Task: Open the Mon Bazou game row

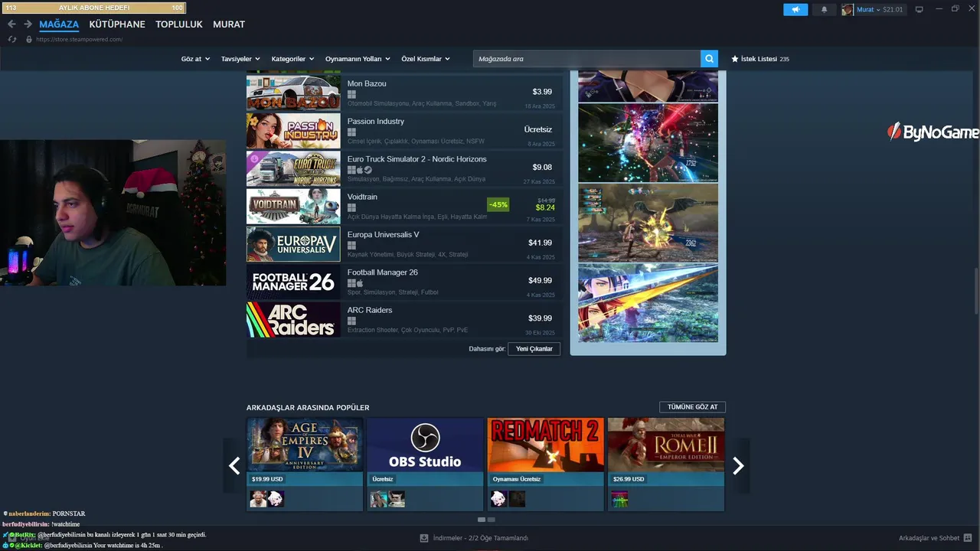Action: pos(404,92)
